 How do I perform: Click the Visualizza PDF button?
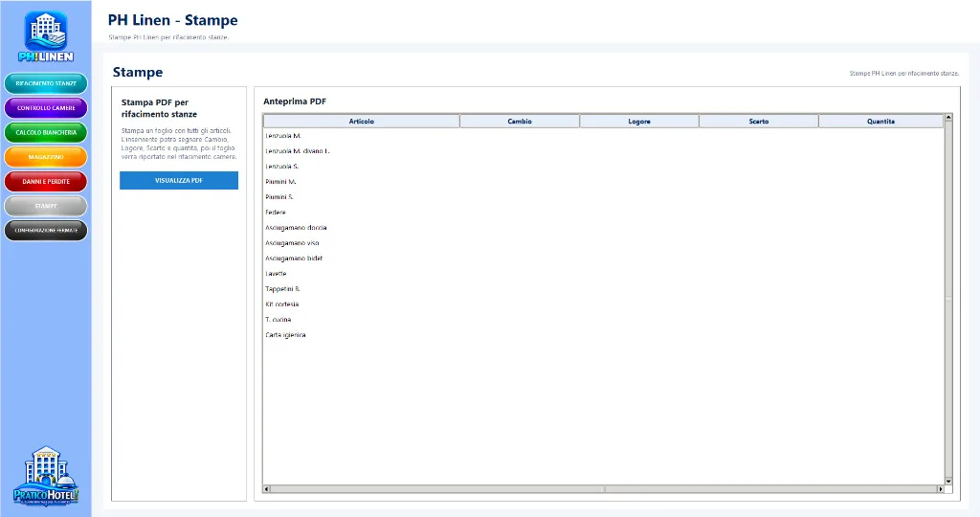[179, 180]
